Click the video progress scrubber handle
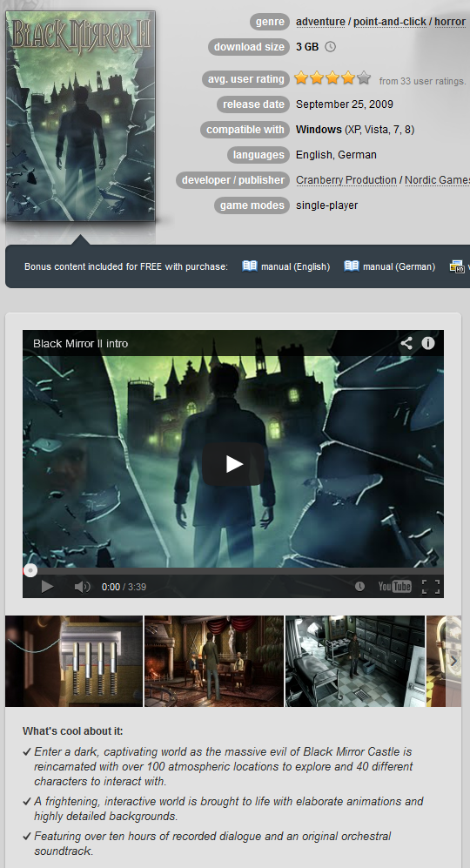The width and height of the screenshot is (470, 868). 30,571
